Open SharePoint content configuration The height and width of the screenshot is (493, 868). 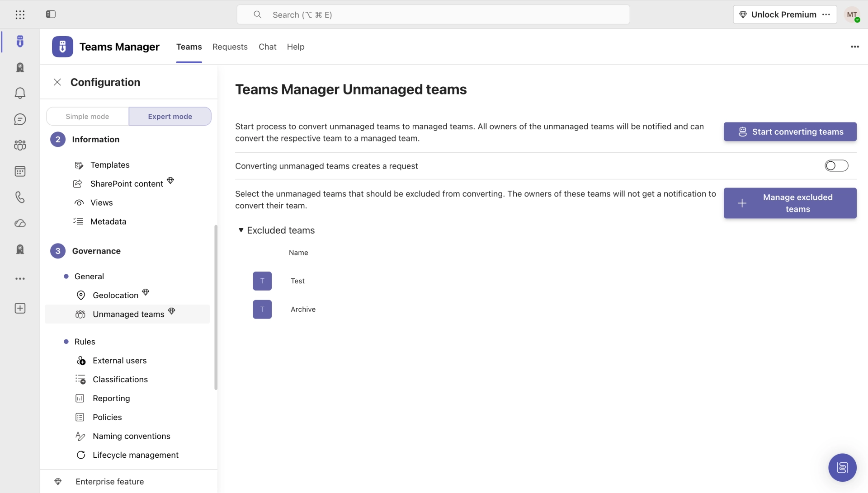point(127,184)
